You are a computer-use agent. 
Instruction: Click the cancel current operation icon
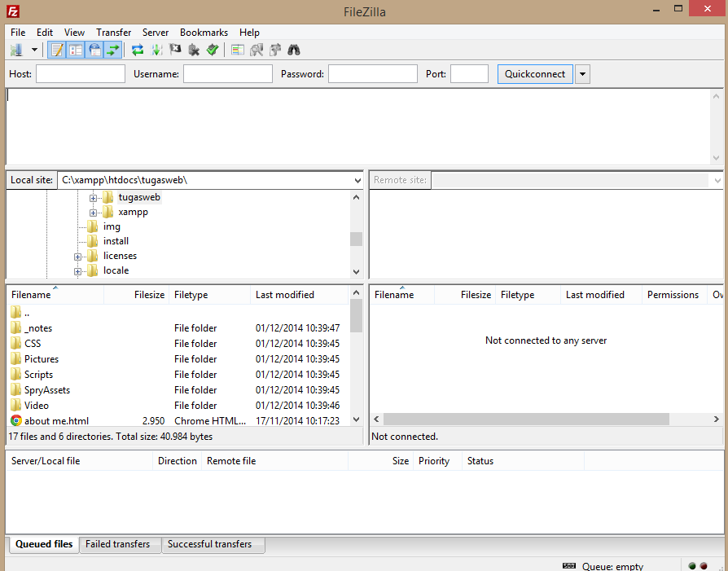tap(175, 50)
